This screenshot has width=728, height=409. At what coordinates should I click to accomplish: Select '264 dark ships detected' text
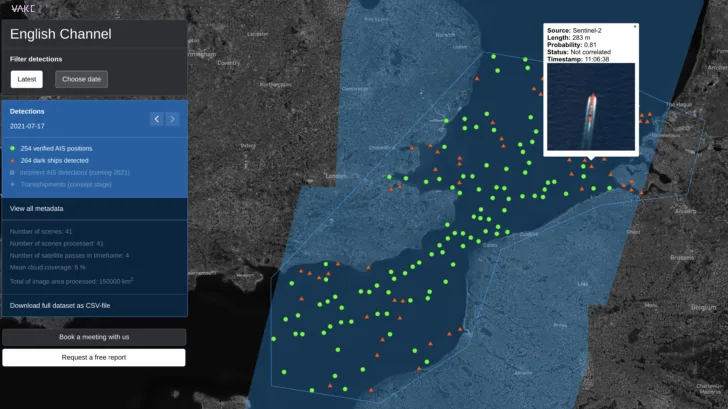54,161
